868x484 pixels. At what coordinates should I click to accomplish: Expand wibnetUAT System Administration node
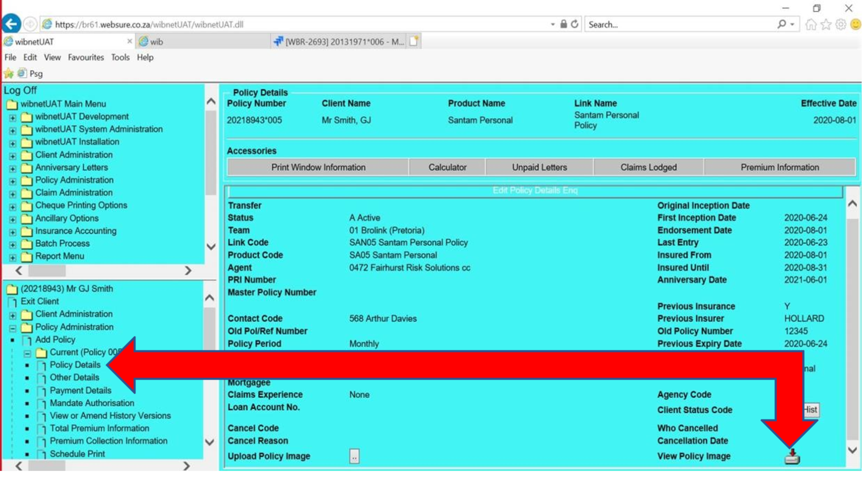coord(13,130)
